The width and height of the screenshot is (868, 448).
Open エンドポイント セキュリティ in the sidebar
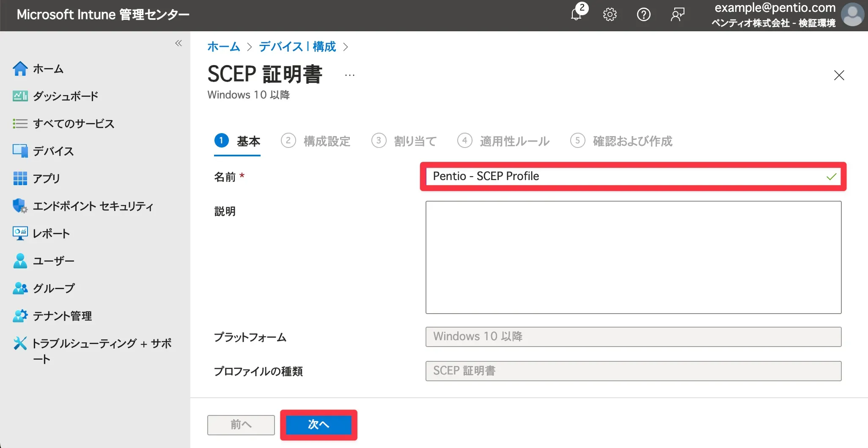click(x=93, y=206)
